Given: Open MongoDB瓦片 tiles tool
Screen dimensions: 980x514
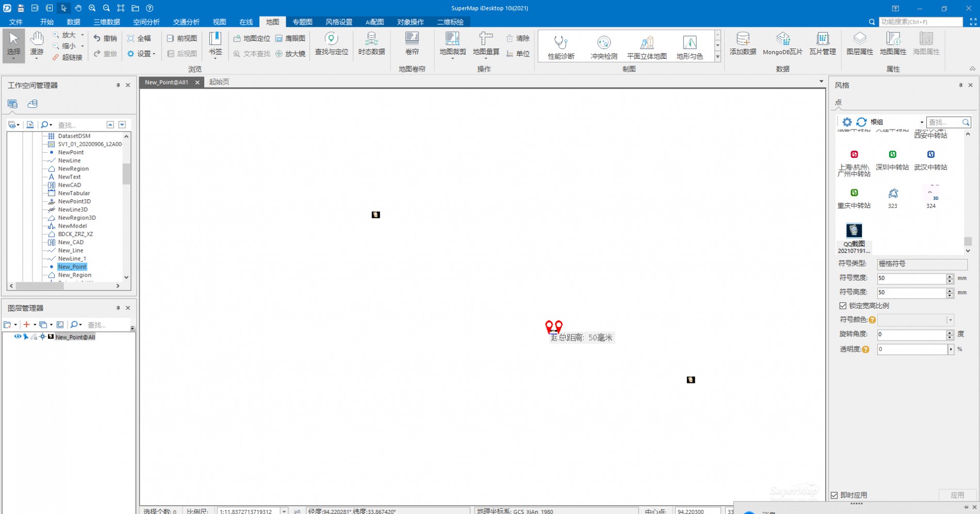Looking at the screenshot, I should pyautogui.click(x=782, y=43).
